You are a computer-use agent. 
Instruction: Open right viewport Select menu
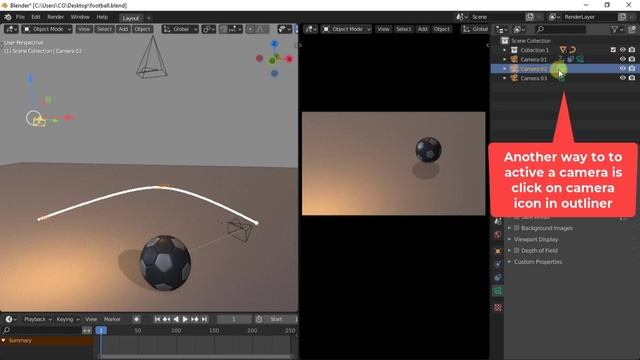click(x=404, y=29)
